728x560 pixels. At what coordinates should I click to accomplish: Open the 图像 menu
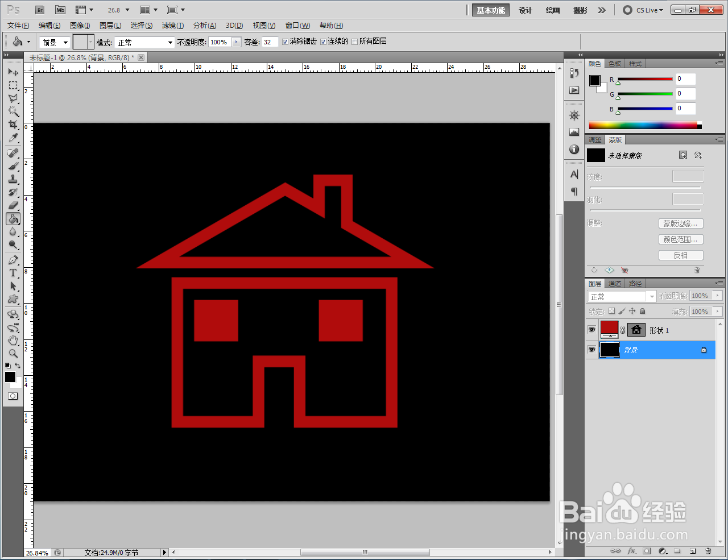click(x=80, y=26)
